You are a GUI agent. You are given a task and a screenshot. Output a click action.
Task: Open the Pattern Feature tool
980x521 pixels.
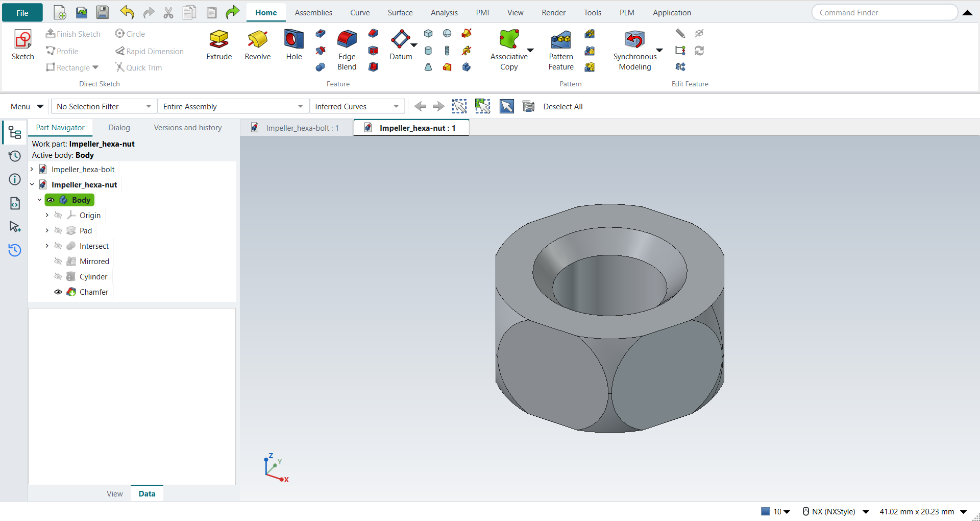[x=561, y=50]
